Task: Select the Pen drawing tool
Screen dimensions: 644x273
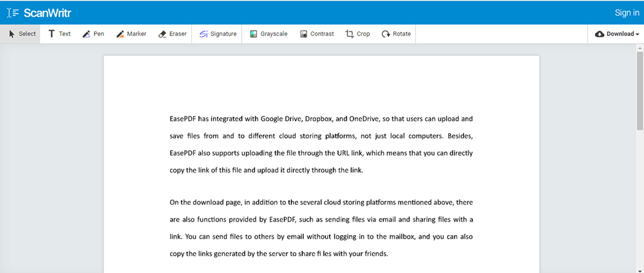Action: (93, 34)
